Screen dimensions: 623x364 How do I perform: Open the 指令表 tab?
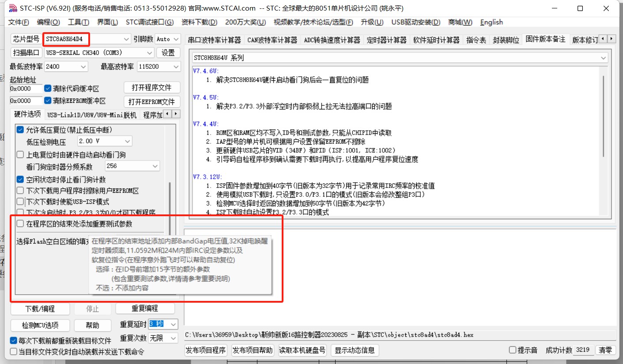[x=476, y=40]
